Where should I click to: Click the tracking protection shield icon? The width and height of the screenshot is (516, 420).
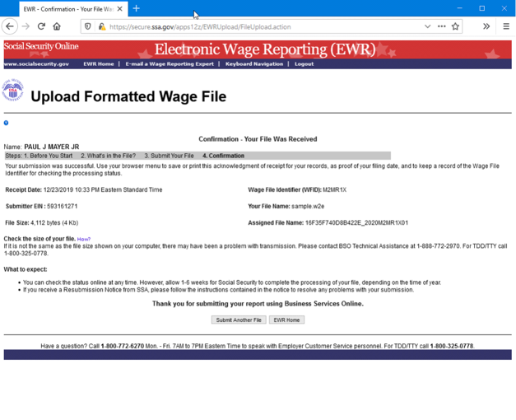(x=88, y=26)
